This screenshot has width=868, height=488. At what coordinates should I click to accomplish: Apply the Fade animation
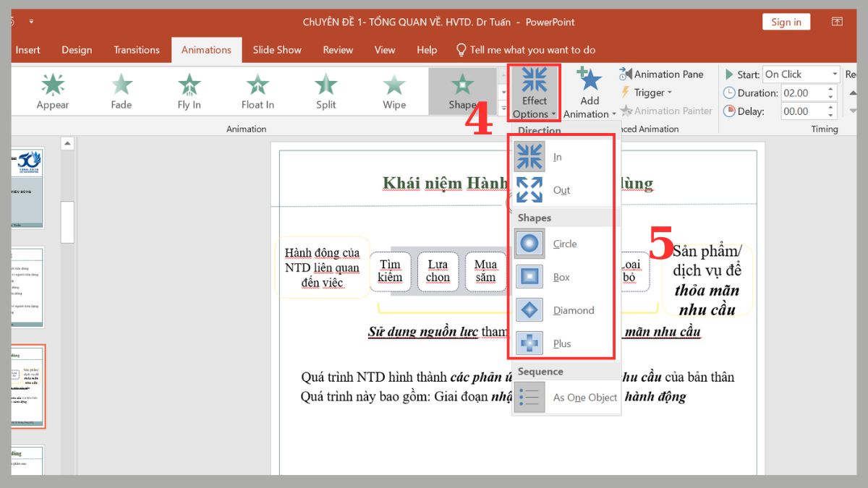point(120,90)
